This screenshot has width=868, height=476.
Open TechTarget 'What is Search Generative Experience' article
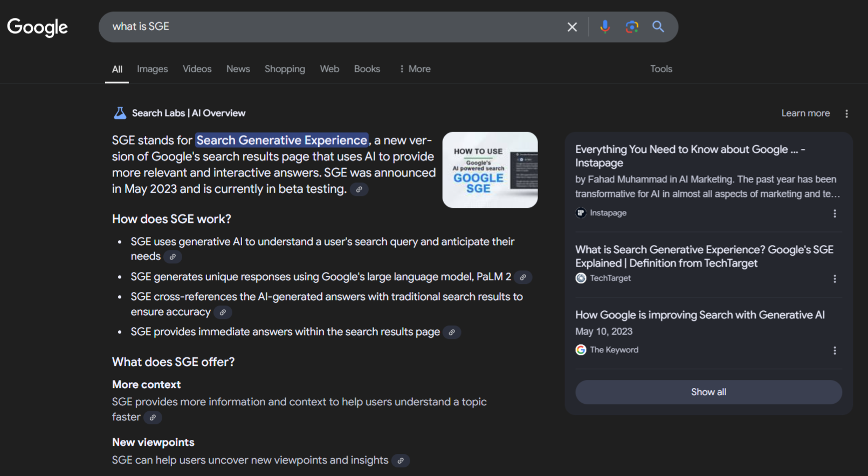(704, 256)
